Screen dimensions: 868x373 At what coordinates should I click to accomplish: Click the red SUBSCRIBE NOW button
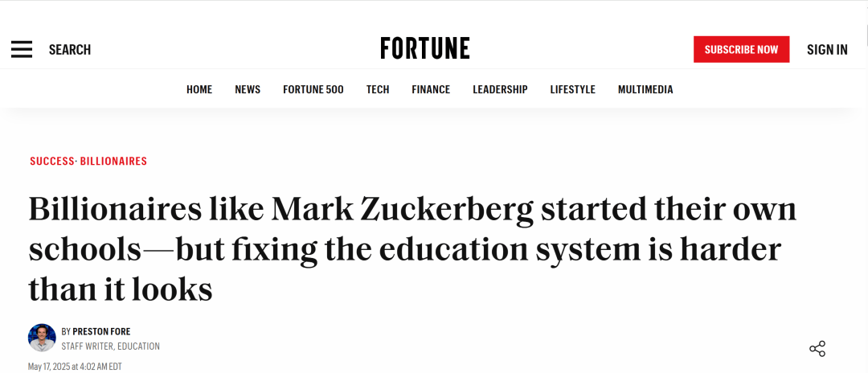point(741,49)
